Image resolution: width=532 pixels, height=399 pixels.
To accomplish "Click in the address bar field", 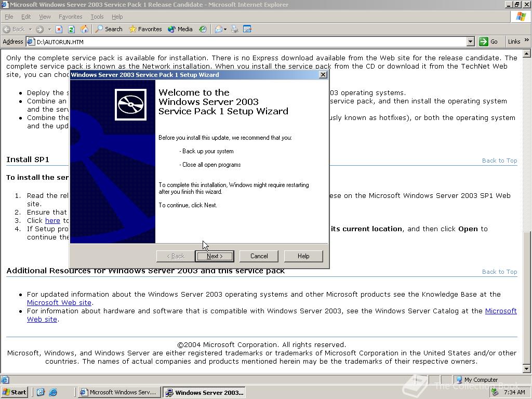I will tap(250, 42).
